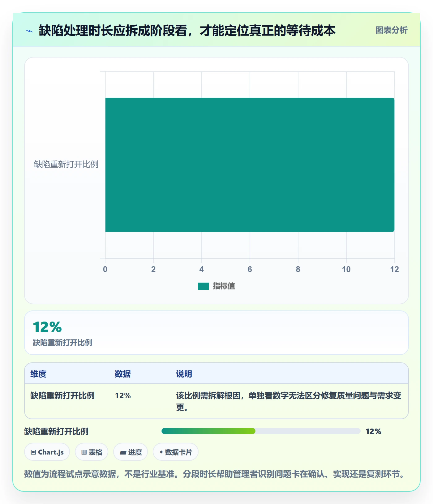Click the 12% cell in the table
This screenshot has width=433, height=504.
[123, 395]
